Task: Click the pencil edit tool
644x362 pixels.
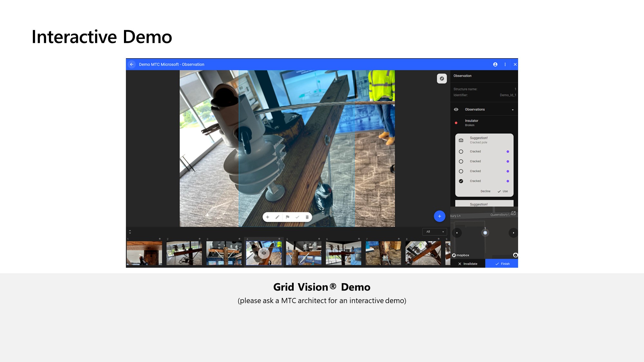Action: point(277,217)
